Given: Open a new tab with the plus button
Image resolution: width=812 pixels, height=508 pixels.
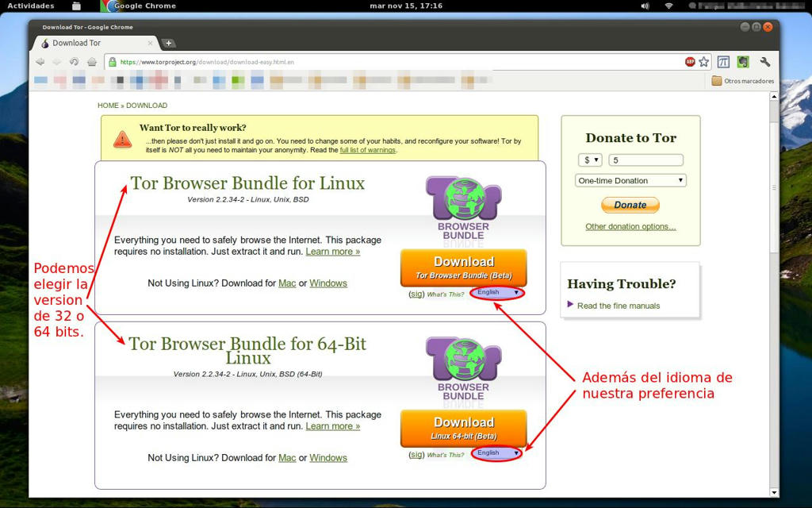Looking at the screenshot, I should click(168, 43).
